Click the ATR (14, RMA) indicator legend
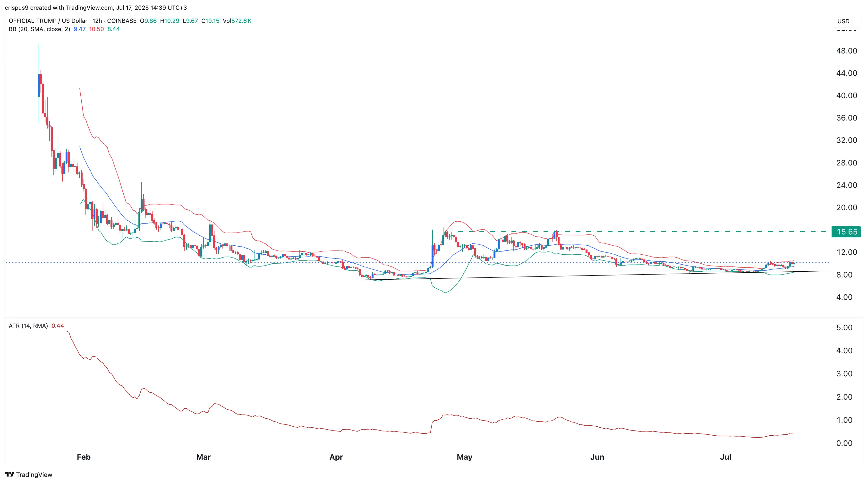868x483 pixels. 28,326
